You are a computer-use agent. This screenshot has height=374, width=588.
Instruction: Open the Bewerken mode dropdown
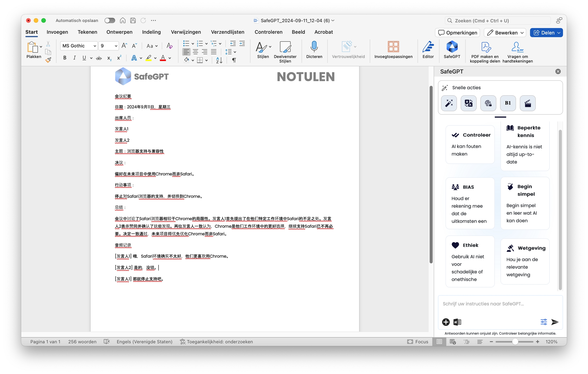pyautogui.click(x=505, y=33)
